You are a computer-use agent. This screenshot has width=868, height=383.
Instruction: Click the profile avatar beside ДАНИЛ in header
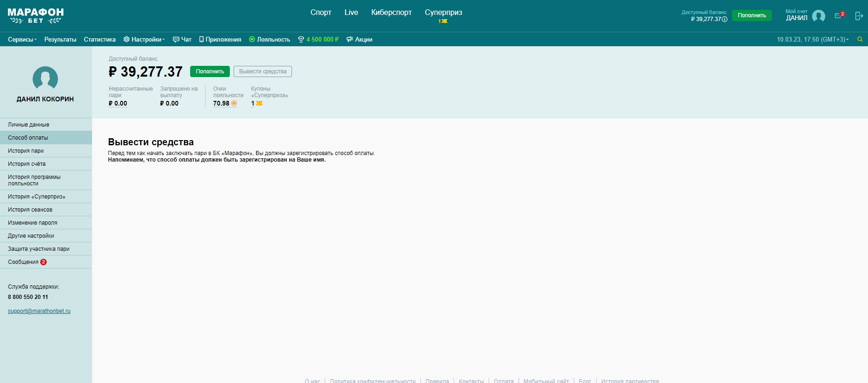coord(818,16)
